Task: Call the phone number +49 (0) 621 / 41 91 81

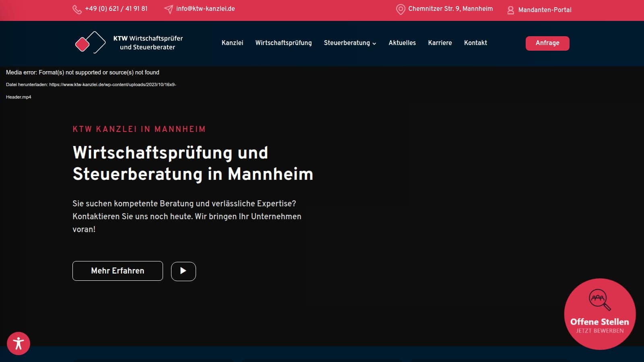Action: 116,8
